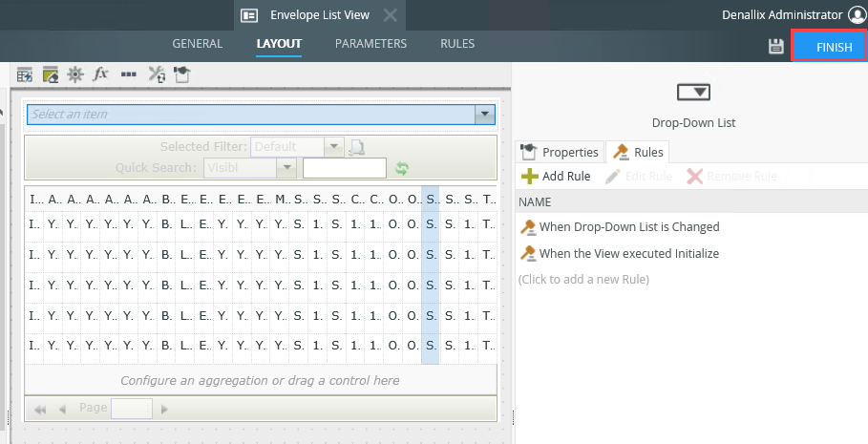Click the Page number input field
This screenshot has width=868, height=444.
point(132,409)
